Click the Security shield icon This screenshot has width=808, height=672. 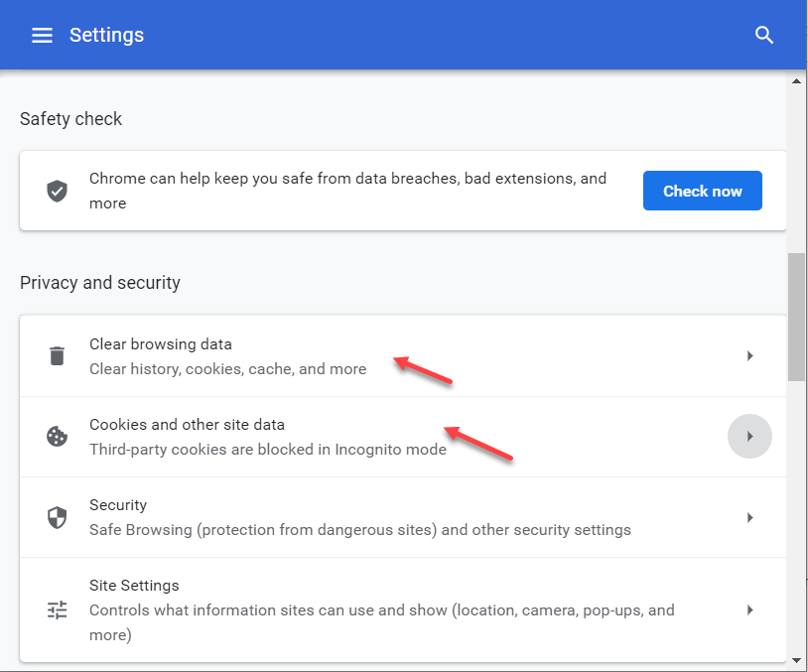pyautogui.click(x=57, y=517)
